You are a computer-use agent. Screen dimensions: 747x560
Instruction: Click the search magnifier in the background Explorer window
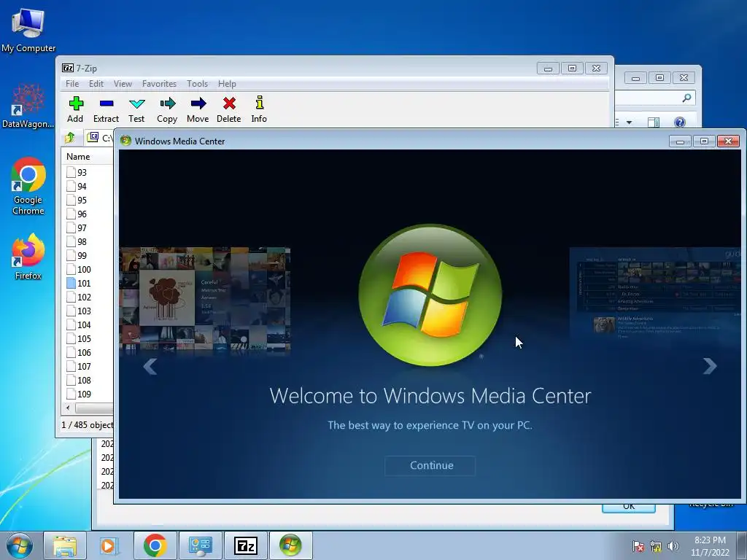pos(686,98)
